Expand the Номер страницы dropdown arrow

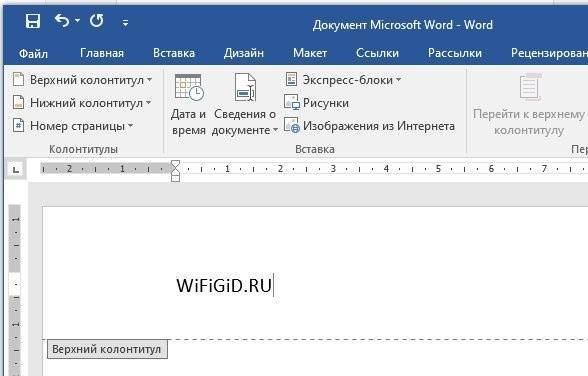click(130, 126)
